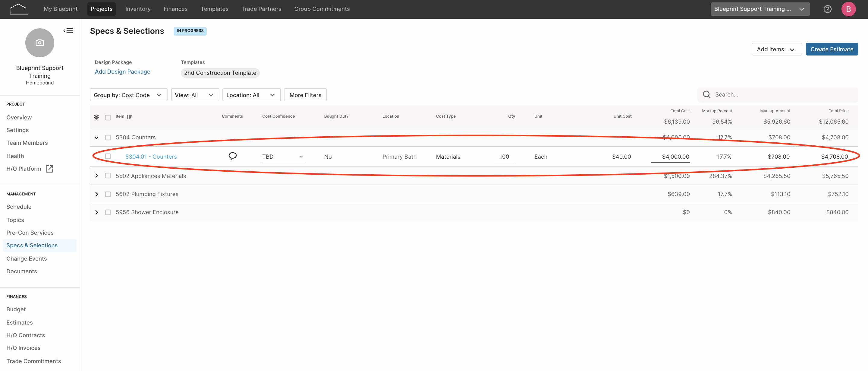Collapse the 5304 Counters group
Screen dimensions: 868x371
click(x=96, y=138)
